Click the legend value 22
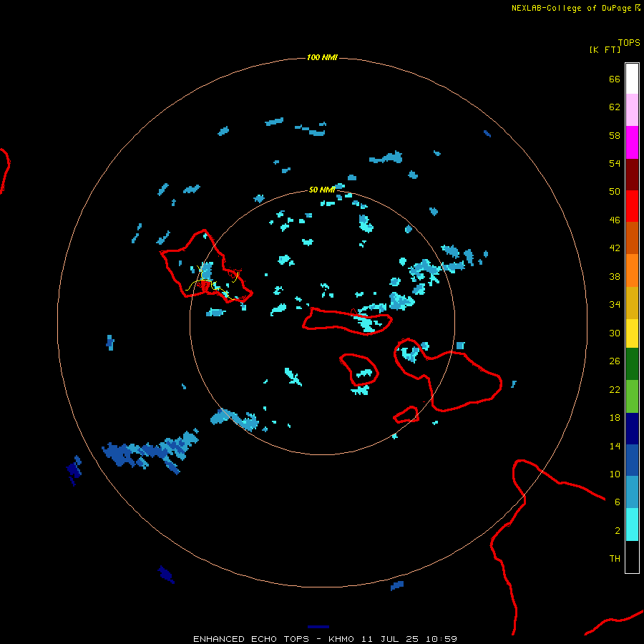Image resolution: width=644 pixels, height=644 pixels. point(615,389)
